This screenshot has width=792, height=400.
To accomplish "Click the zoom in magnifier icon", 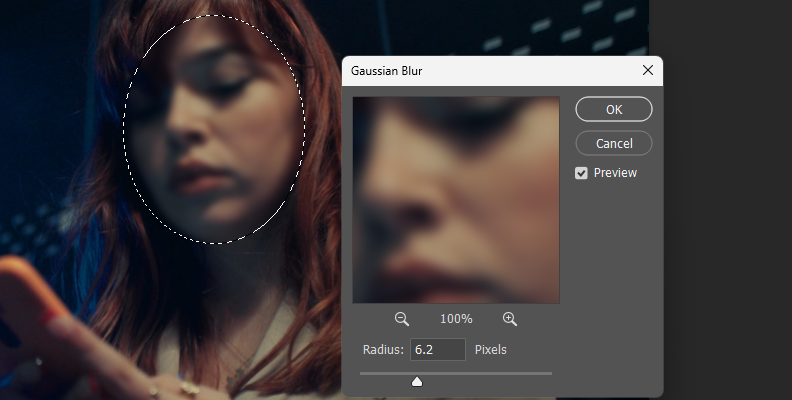I will [510, 319].
